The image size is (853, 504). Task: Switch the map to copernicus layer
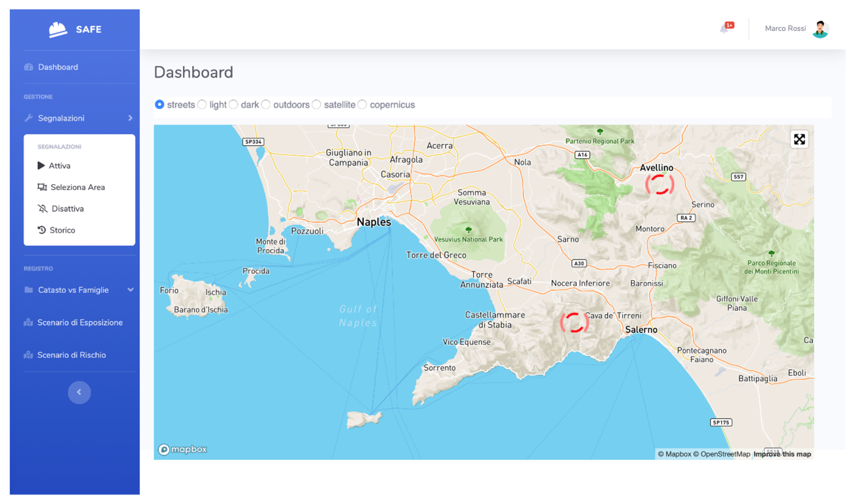coord(362,105)
